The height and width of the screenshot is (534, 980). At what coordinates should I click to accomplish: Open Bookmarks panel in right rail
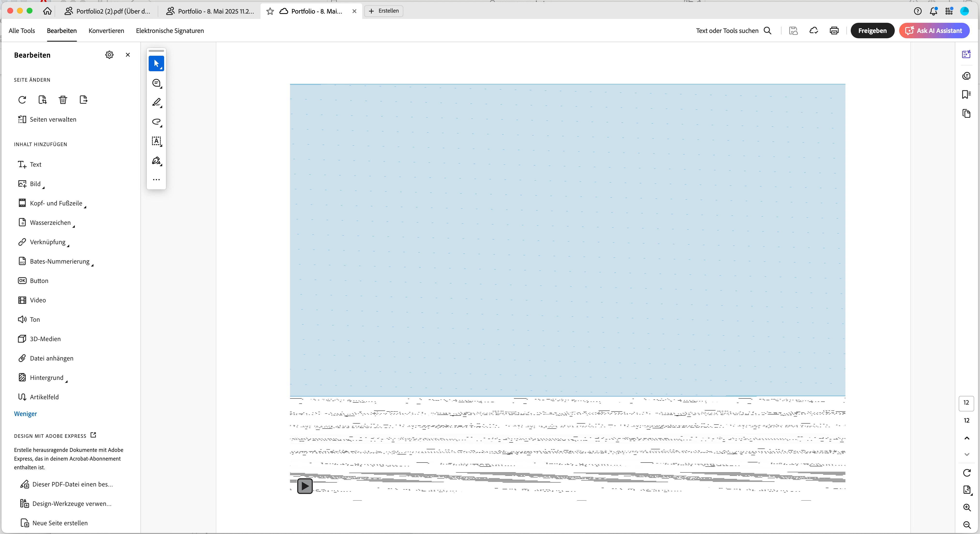[966, 94]
